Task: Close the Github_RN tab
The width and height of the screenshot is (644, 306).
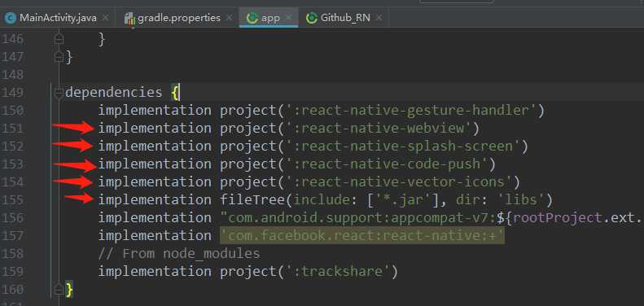Action: [x=379, y=18]
